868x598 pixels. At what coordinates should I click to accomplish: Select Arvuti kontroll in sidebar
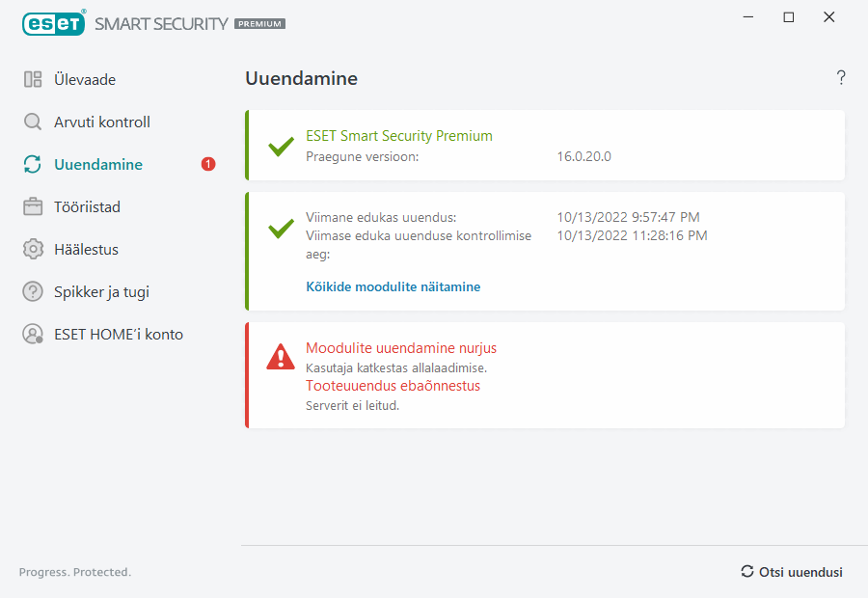click(x=102, y=122)
